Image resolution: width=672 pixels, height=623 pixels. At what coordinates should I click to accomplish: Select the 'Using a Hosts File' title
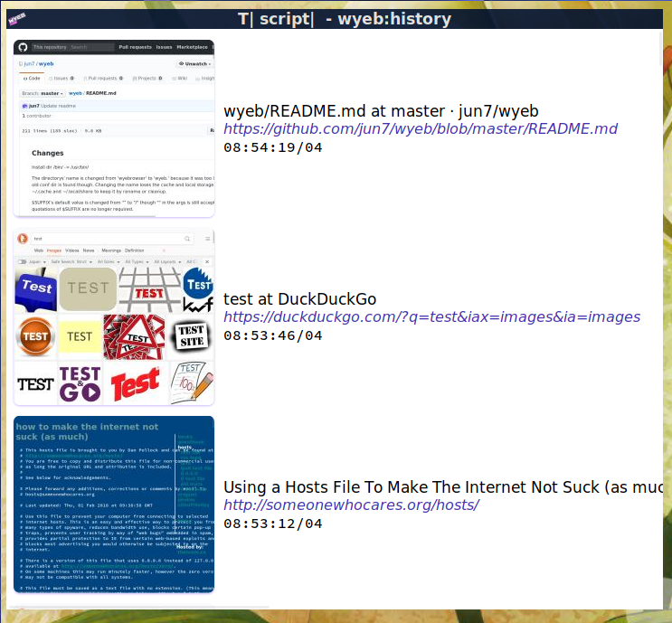click(442, 487)
